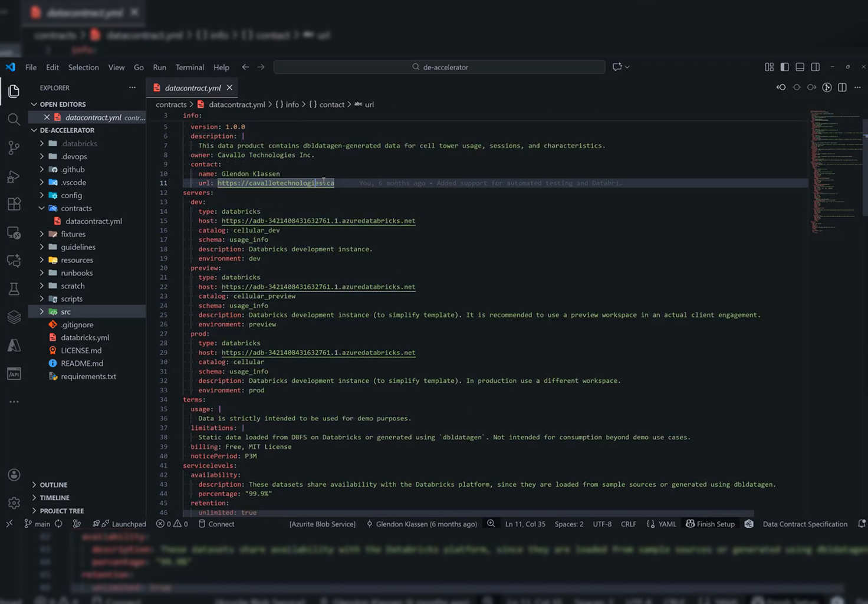The height and width of the screenshot is (604, 868).
Task: Toggle the bottom panel layout button
Action: [x=800, y=67]
